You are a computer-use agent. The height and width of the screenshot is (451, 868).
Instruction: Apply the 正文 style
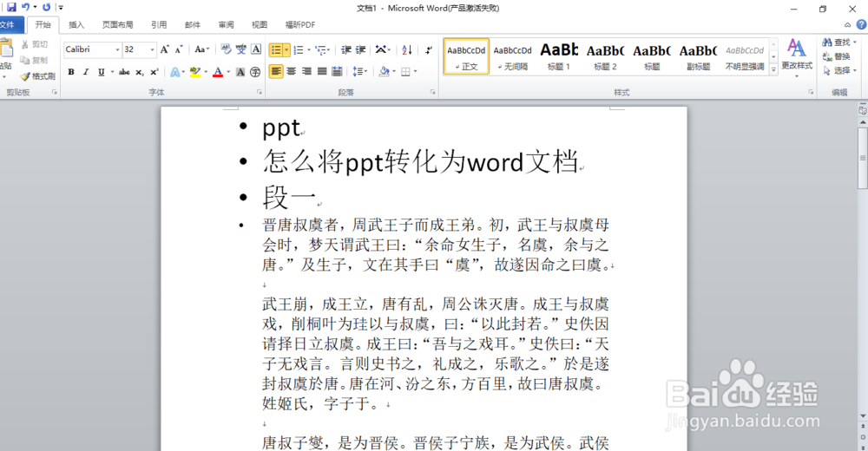466,56
